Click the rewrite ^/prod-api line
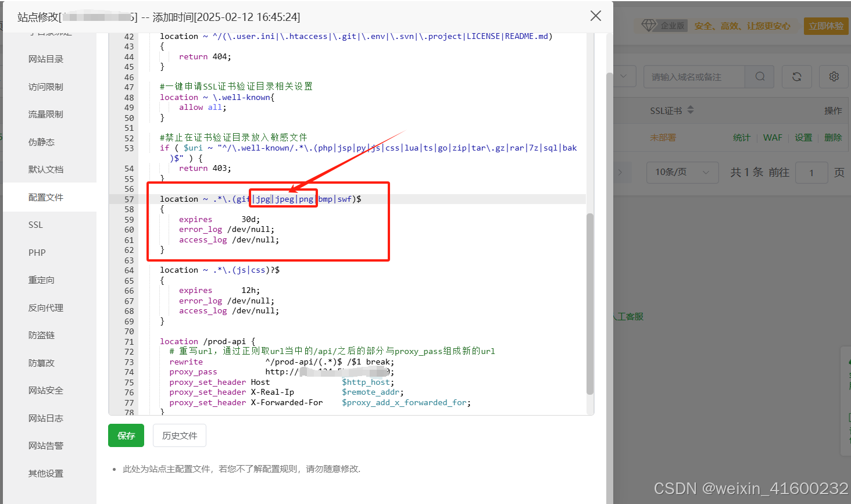This screenshot has width=851, height=504. coord(282,362)
